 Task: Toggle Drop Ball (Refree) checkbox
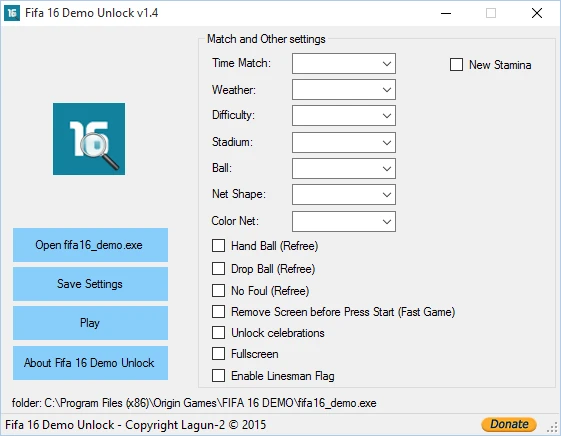(218, 269)
